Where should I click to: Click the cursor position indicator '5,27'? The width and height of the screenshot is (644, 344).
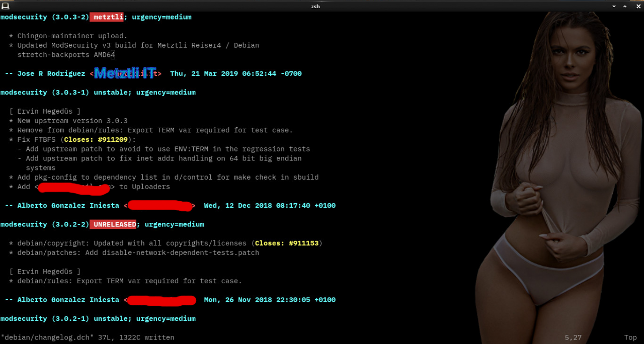pos(573,337)
